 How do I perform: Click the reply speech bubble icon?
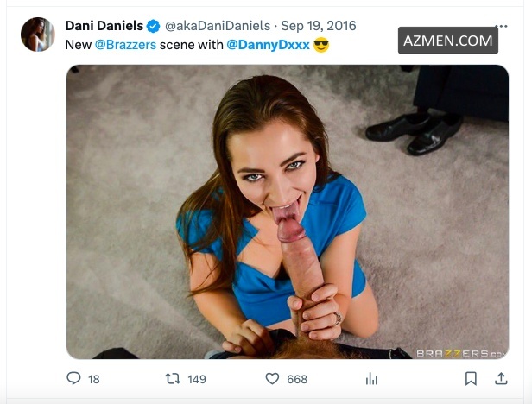[x=73, y=378]
